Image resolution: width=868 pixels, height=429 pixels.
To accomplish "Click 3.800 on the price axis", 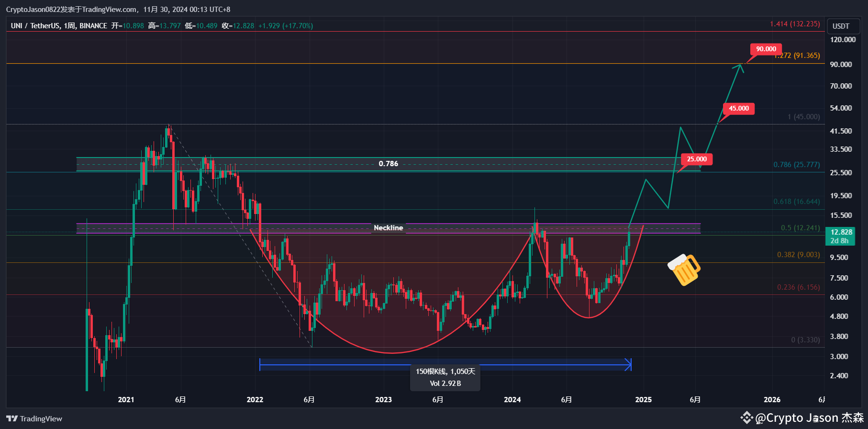I will [839, 337].
